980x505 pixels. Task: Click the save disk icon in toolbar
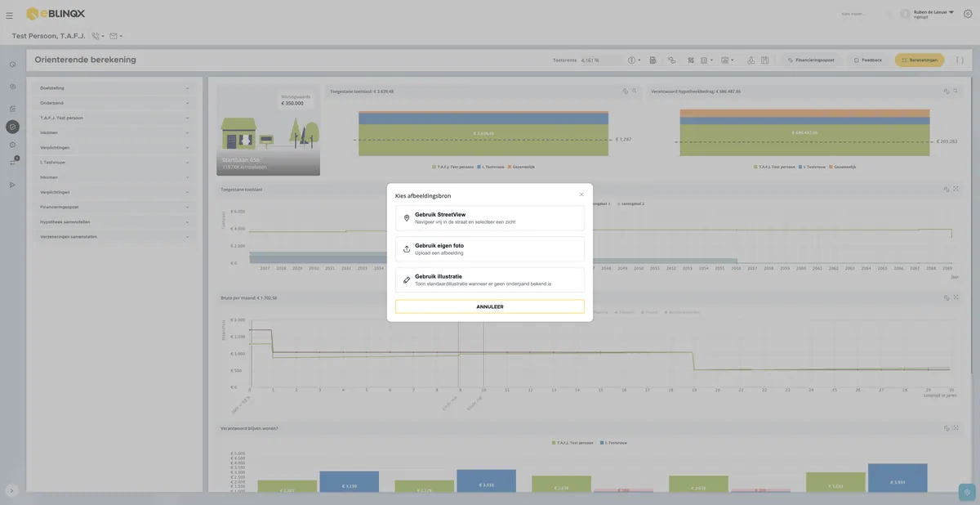pyautogui.click(x=764, y=60)
